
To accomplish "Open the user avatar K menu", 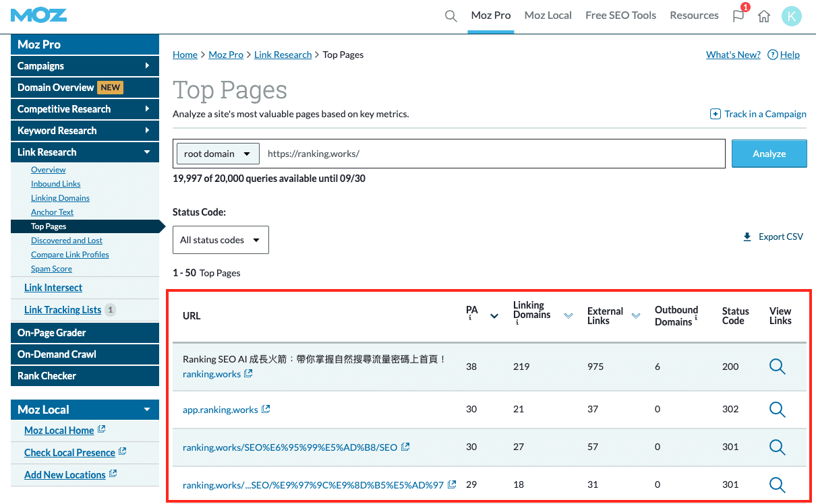I will [792, 16].
